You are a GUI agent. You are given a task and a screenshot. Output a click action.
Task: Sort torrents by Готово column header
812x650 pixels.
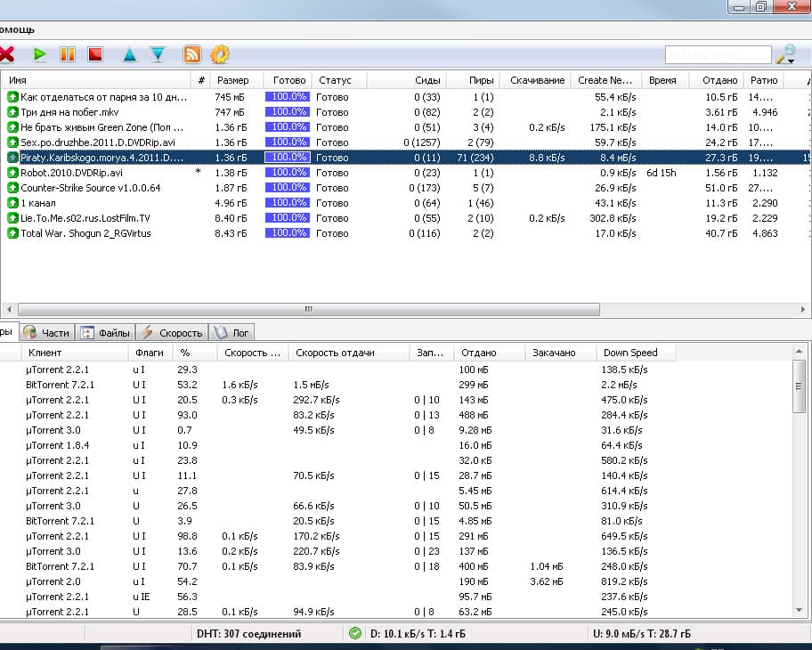289,80
